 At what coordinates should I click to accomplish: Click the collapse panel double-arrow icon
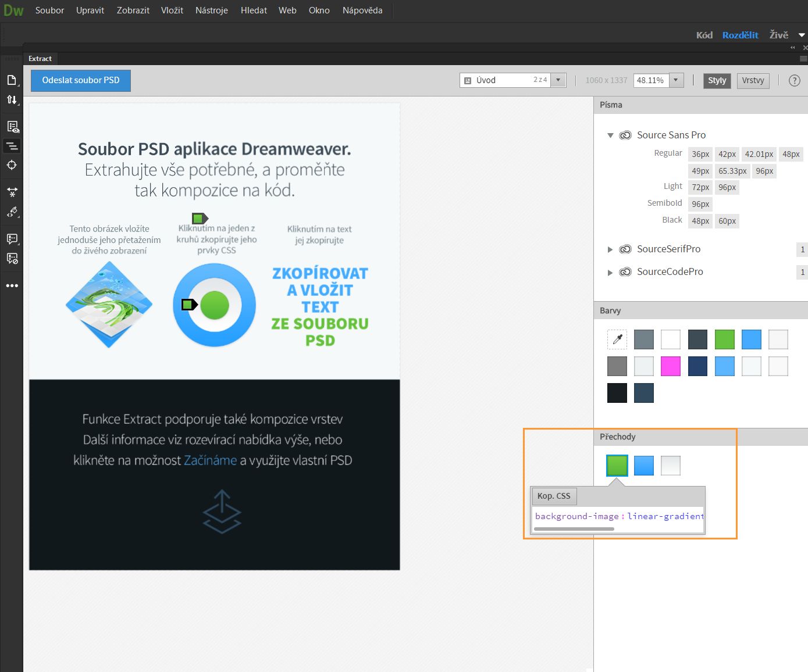coord(792,48)
